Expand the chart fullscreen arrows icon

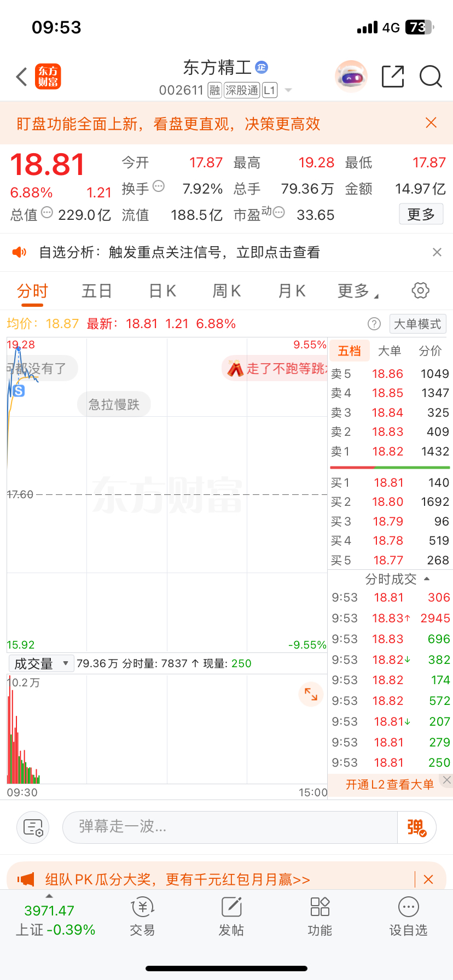click(x=311, y=694)
